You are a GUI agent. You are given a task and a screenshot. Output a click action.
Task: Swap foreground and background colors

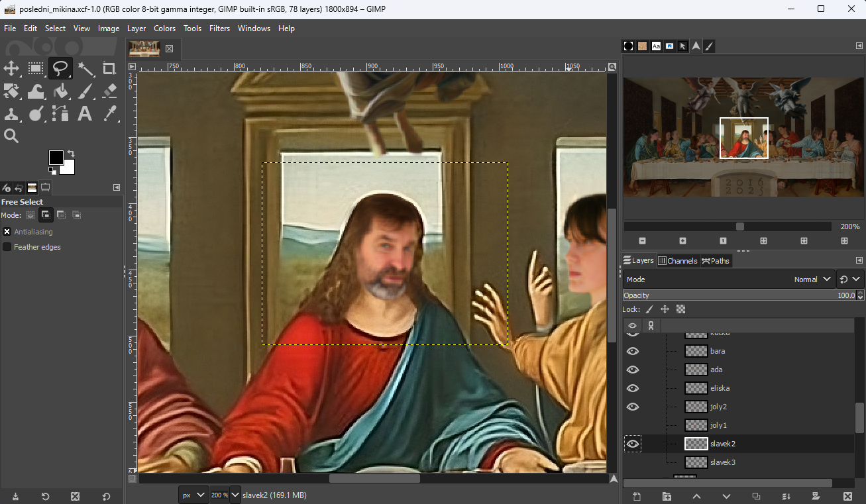tap(71, 154)
